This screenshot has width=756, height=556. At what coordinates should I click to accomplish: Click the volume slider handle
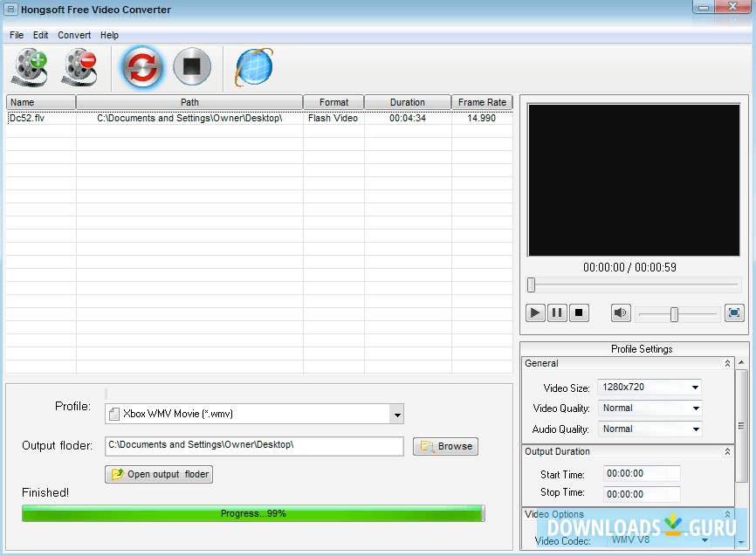(674, 314)
